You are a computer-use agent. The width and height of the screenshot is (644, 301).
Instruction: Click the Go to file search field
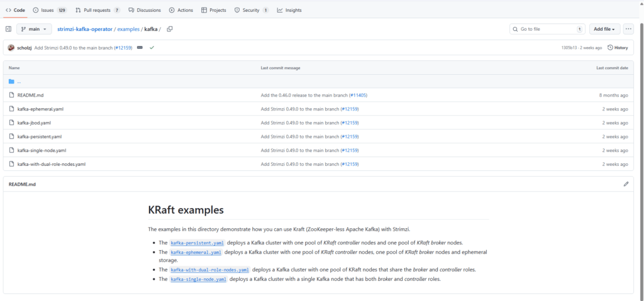pos(546,29)
